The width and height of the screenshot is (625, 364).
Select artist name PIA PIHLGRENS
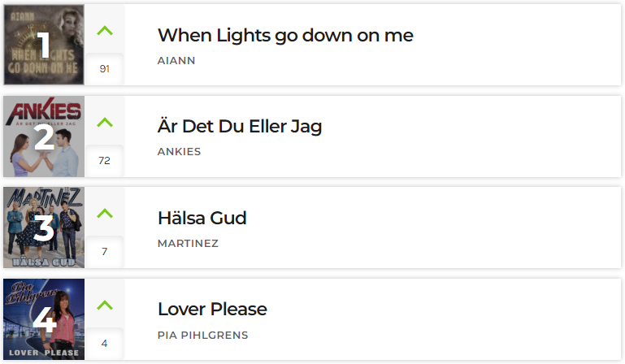click(x=202, y=336)
